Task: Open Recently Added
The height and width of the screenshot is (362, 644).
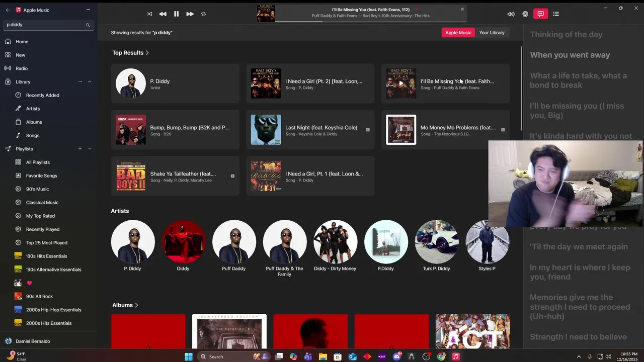Action: 48,95
